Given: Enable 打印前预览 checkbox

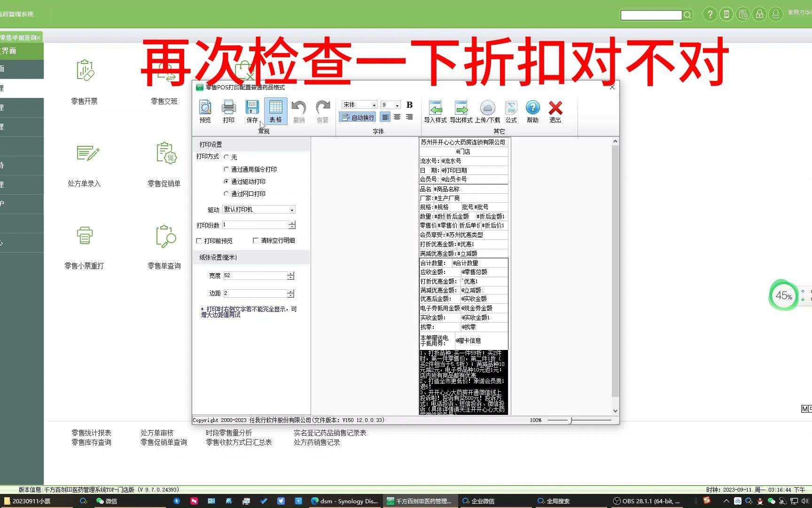Looking at the screenshot, I should 199,241.
